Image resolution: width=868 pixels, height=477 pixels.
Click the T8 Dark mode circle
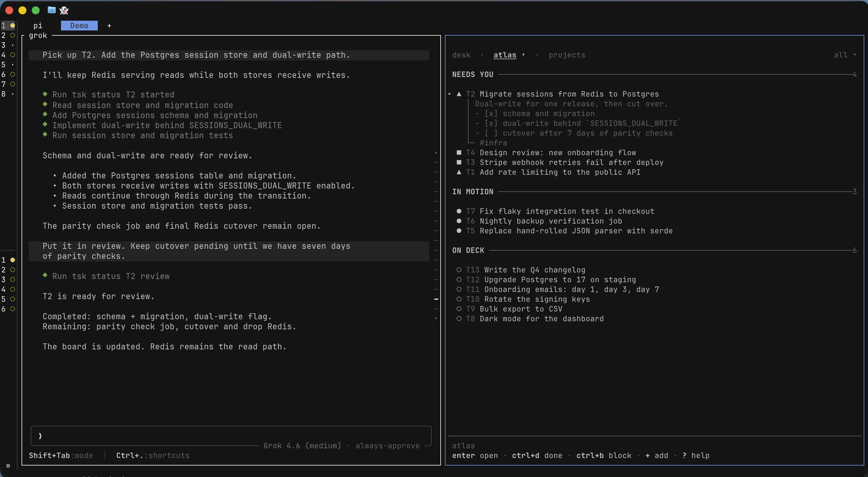click(459, 318)
